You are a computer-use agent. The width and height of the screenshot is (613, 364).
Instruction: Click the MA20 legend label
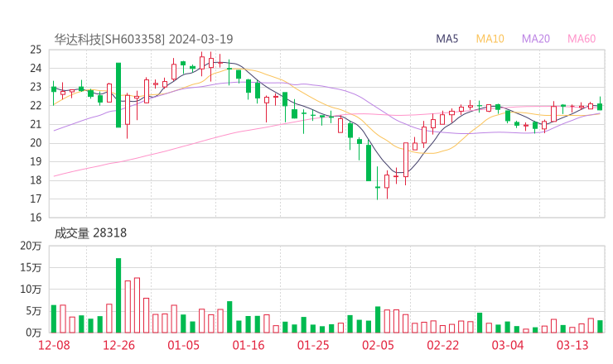[x=536, y=39]
